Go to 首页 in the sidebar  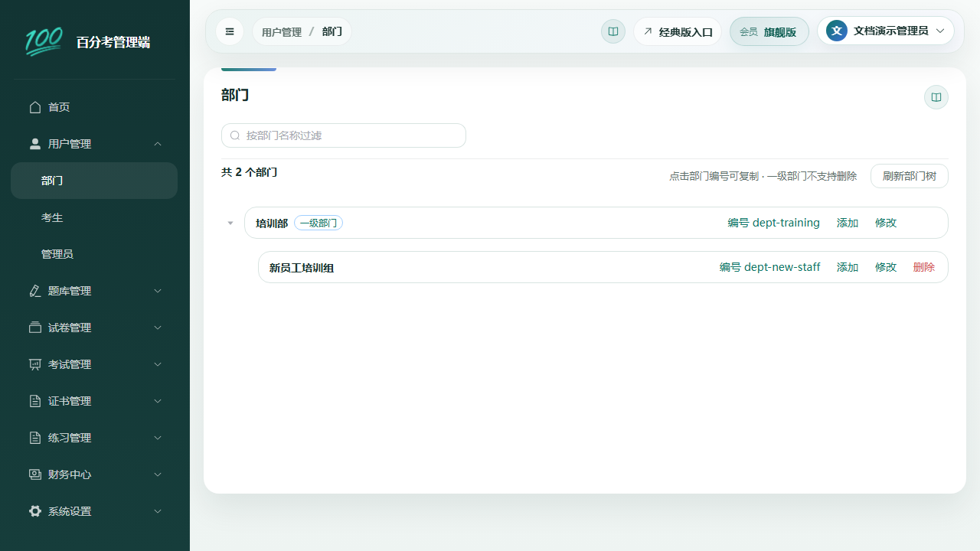coord(94,107)
